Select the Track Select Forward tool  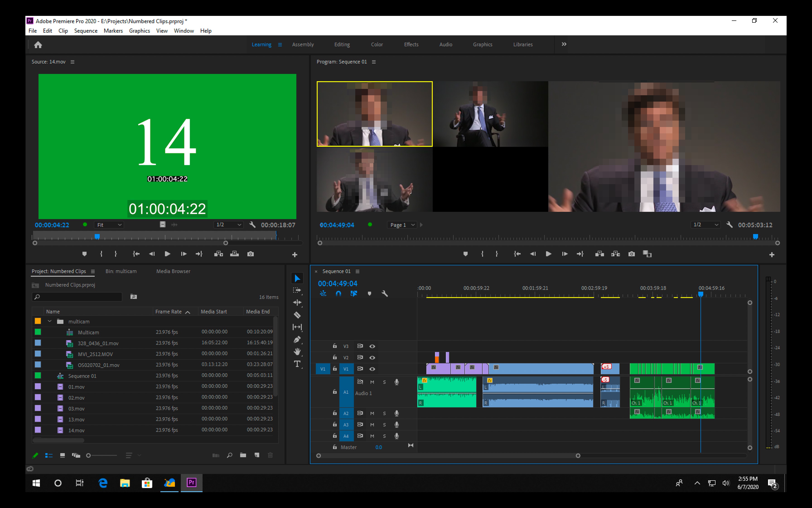(x=297, y=290)
